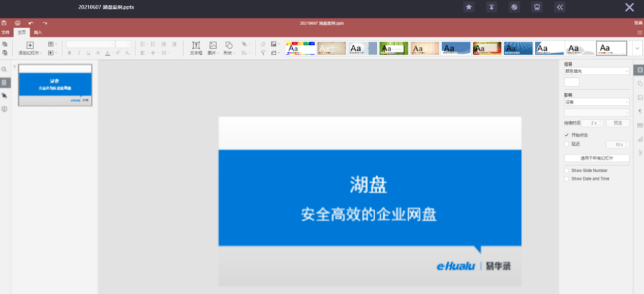
Task: Select the slide 1 thumbnail
Action: [x=55, y=85]
